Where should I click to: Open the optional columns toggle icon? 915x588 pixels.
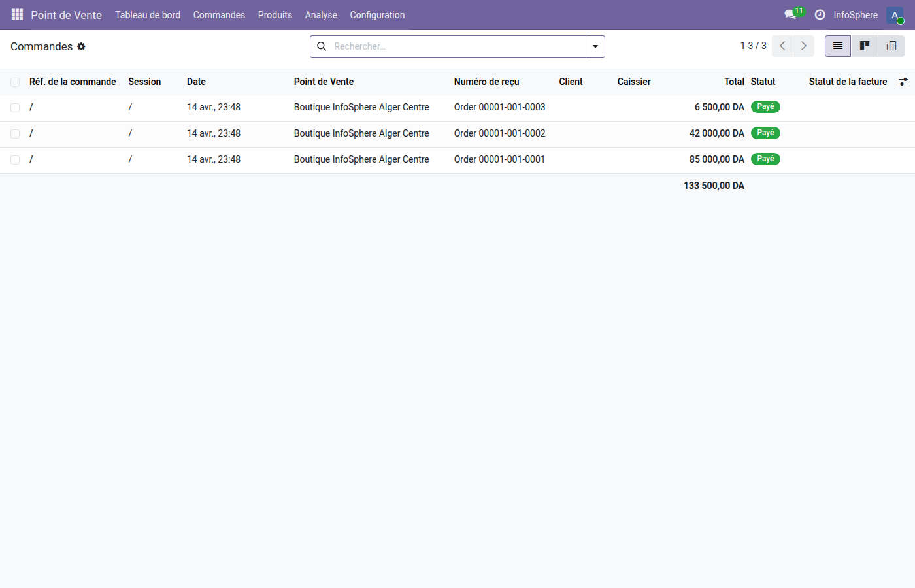904,82
